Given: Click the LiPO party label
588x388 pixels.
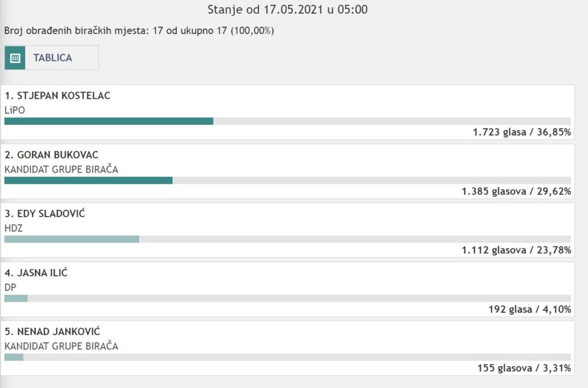Looking at the screenshot, I should 15,110.
